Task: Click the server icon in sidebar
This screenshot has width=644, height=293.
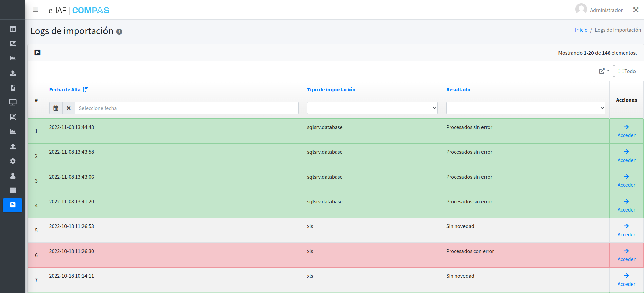Action: point(13,190)
